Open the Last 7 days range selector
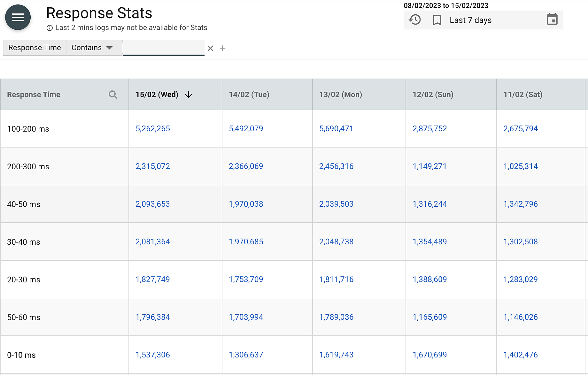Screen dimensions: 588x375 pos(470,20)
